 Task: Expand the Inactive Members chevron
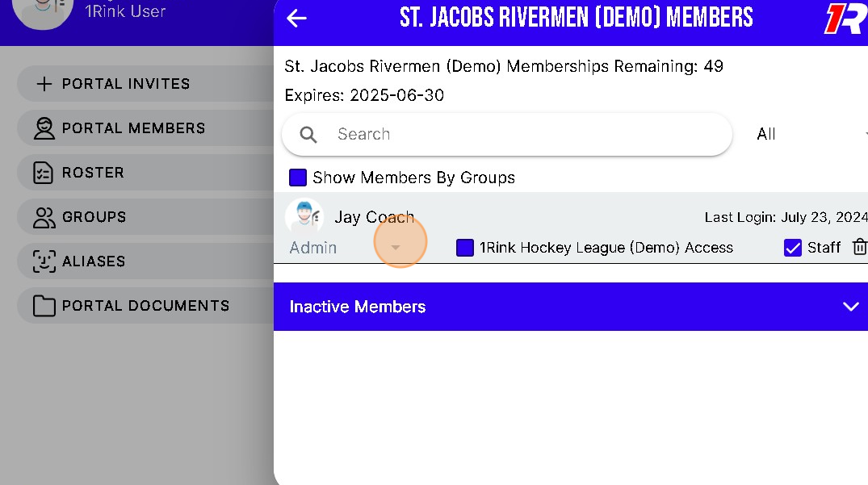[851, 307]
